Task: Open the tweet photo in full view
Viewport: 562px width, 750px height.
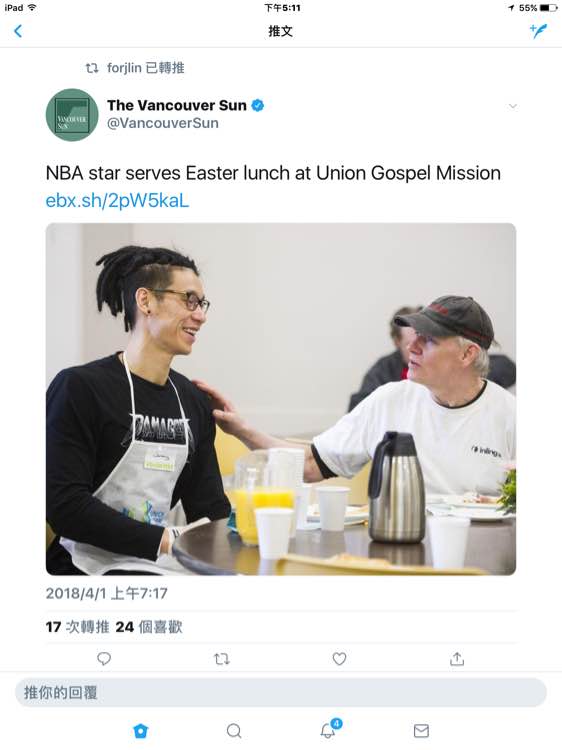Action: point(281,399)
